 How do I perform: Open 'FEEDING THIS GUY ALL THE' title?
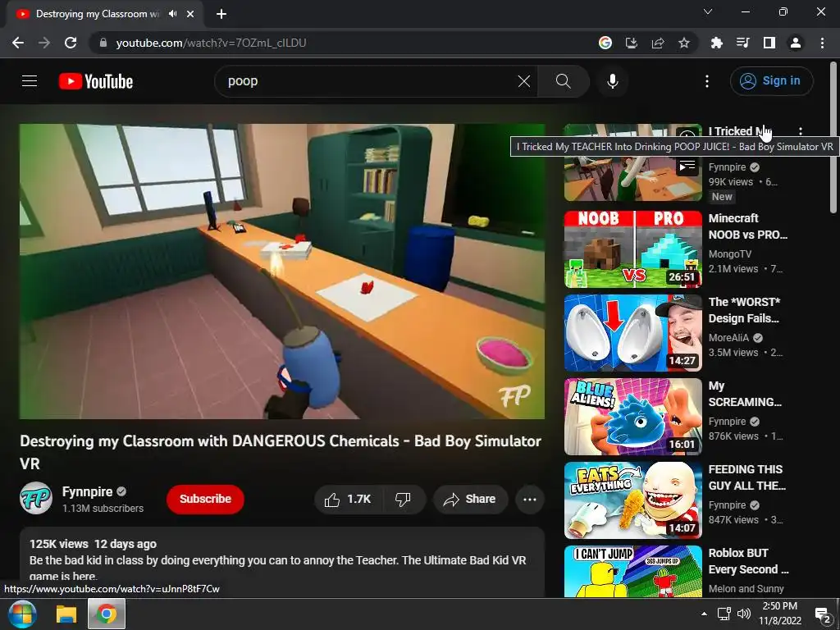[x=746, y=477]
